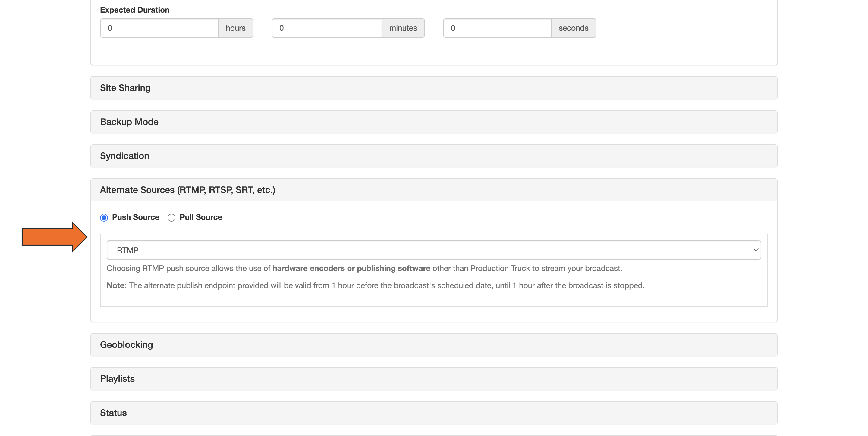Viewport: 868px width, 436px height.
Task: Expand the Playlists section
Action: coord(117,378)
